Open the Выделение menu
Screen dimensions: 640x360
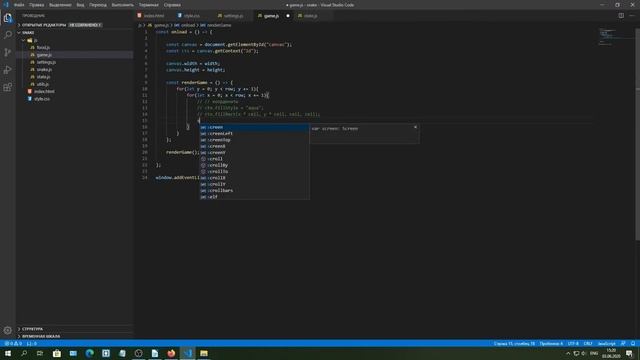[x=60, y=5]
